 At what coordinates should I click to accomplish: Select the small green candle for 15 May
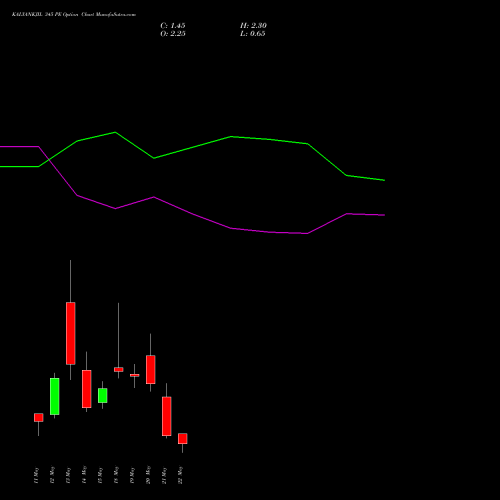(102, 395)
